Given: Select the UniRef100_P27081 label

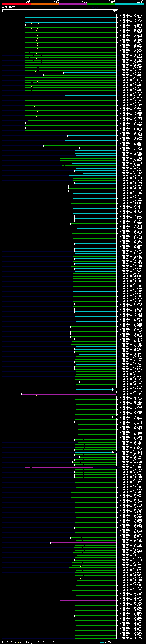Looking at the screenshot, I should tap(131, 50).
